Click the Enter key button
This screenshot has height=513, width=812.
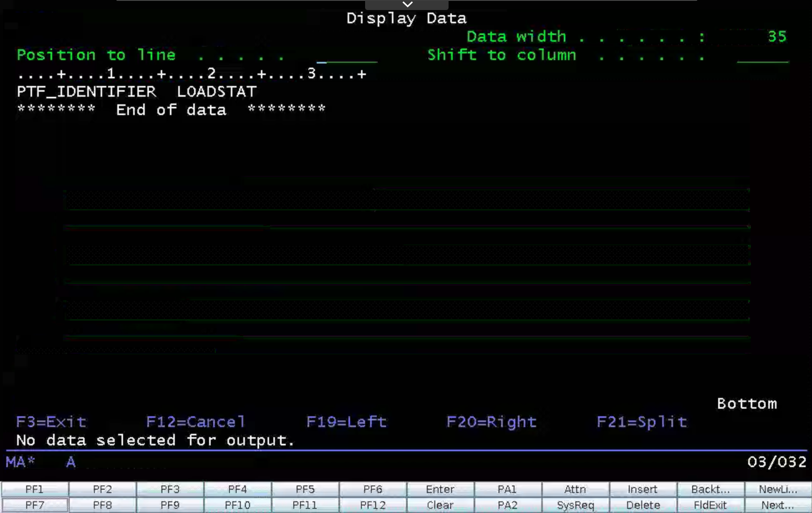[x=440, y=489]
